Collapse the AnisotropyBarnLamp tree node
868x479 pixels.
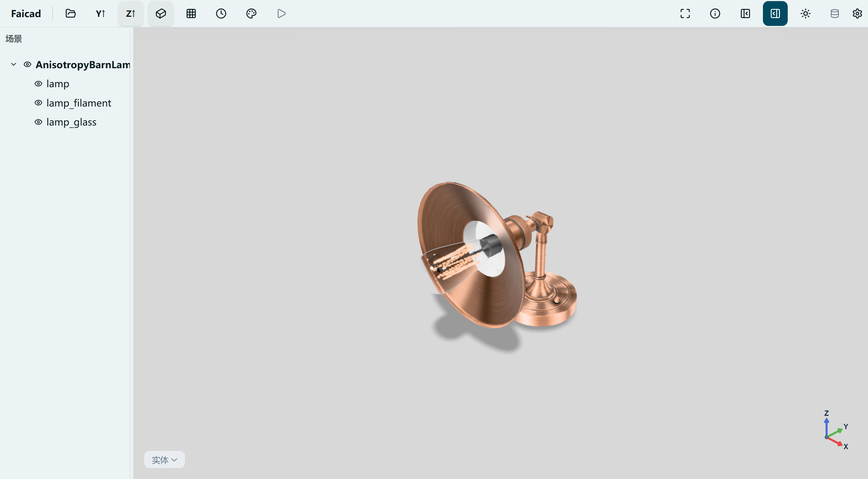pyautogui.click(x=13, y=65)
